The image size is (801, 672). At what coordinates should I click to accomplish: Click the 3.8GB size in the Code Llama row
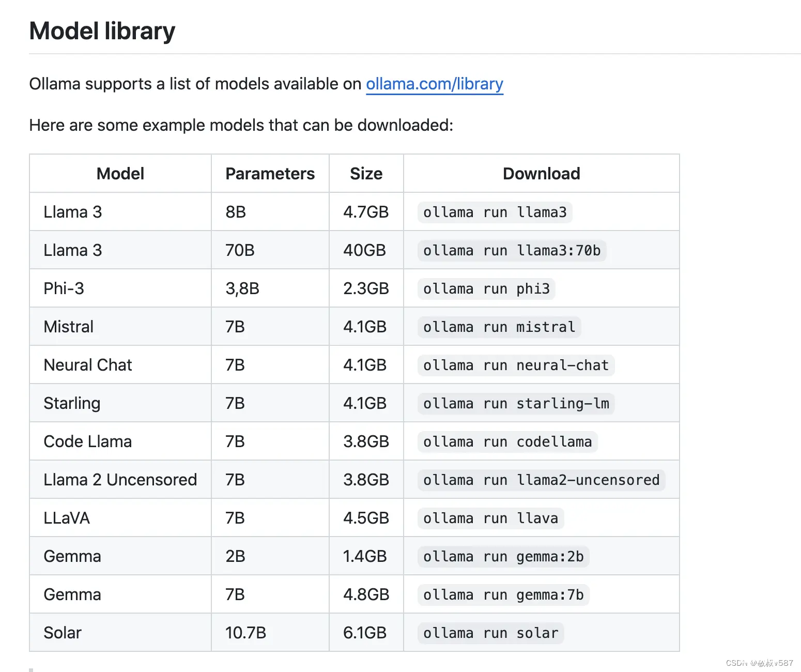[x=366, y=441]
